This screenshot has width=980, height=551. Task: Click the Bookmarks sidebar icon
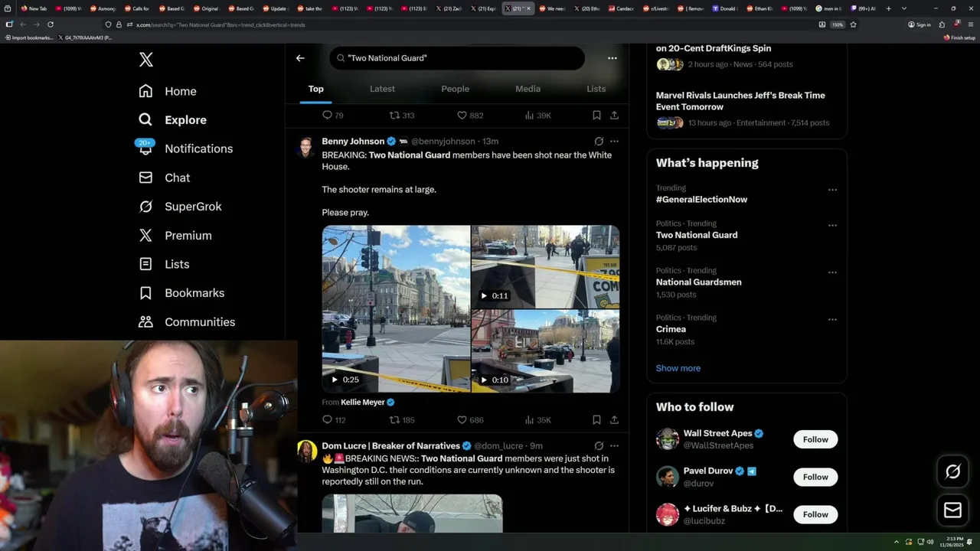[145, 293]
